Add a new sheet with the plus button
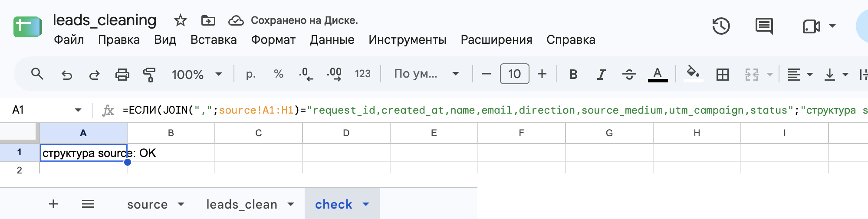 53,204
